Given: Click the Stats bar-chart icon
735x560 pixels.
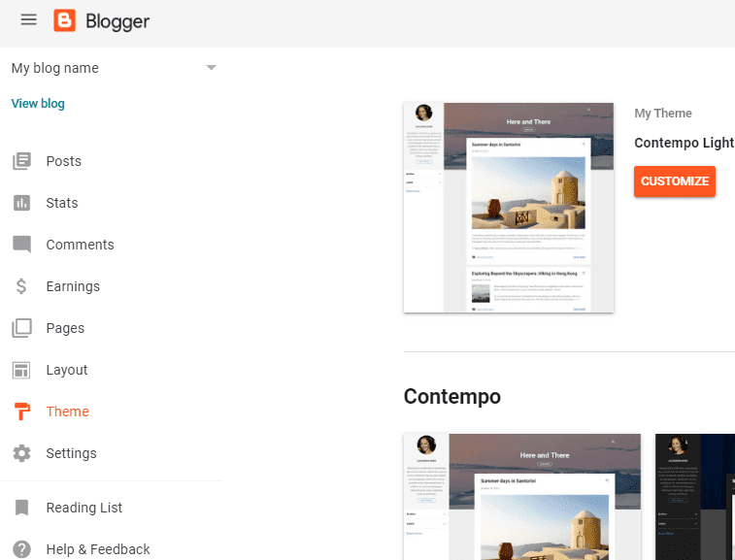Looking at the screenshot, I should pos(21,203).
